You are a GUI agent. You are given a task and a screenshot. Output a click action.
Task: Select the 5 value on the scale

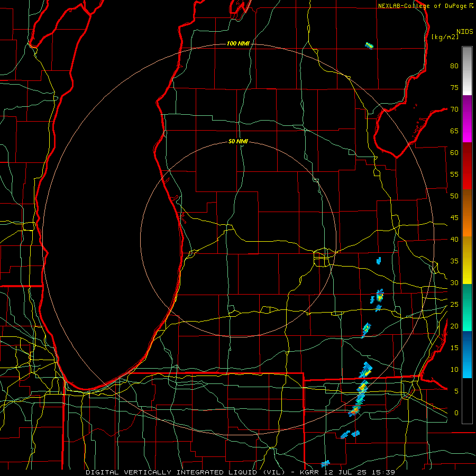pos(456,391)
